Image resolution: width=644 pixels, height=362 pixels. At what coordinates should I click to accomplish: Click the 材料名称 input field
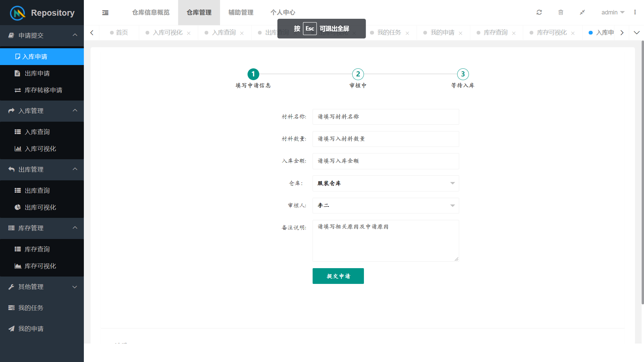coord(385,117)
